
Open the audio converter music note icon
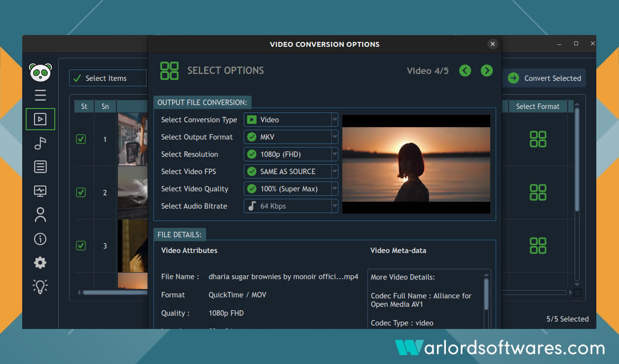tap(40, 143)
